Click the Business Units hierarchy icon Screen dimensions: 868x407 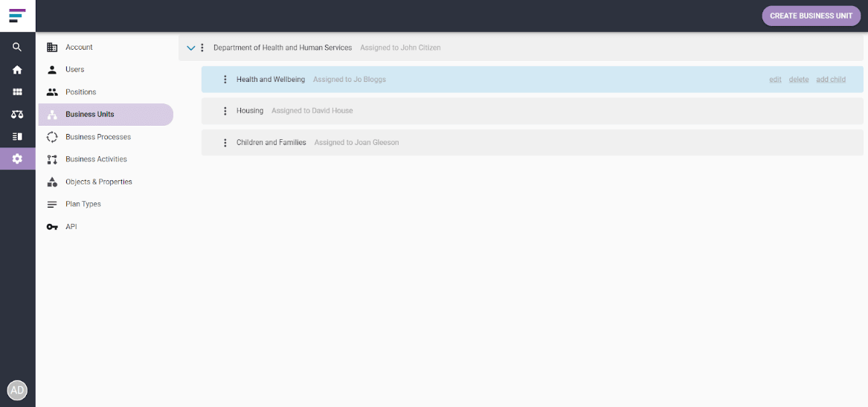pyautogui.click(x=52, y=115)
